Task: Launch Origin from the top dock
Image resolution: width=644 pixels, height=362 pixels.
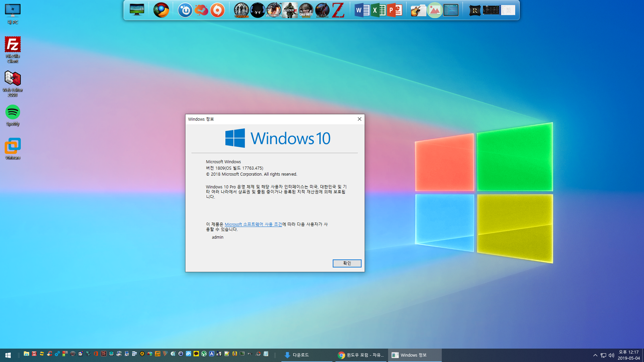Action: coord(217,10)
